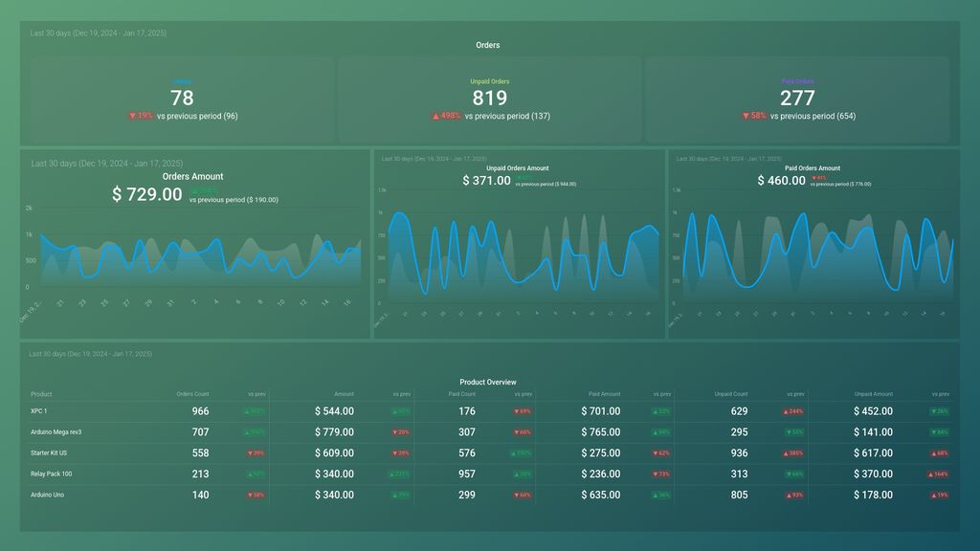Screen dimensions: 980x551
Task: Click the $ 370.00 unpaid amount cell
Action: 873,474
